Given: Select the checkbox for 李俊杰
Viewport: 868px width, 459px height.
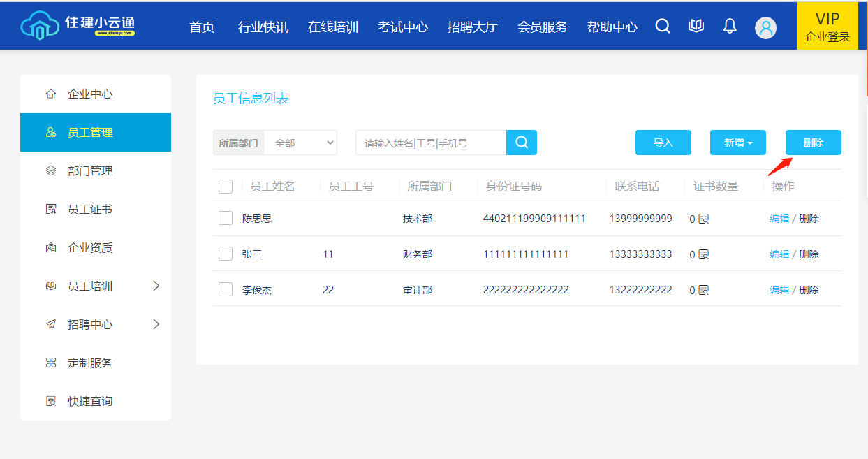Looking at the screenshot, I should pyautogui.click(x=226, y=290).
